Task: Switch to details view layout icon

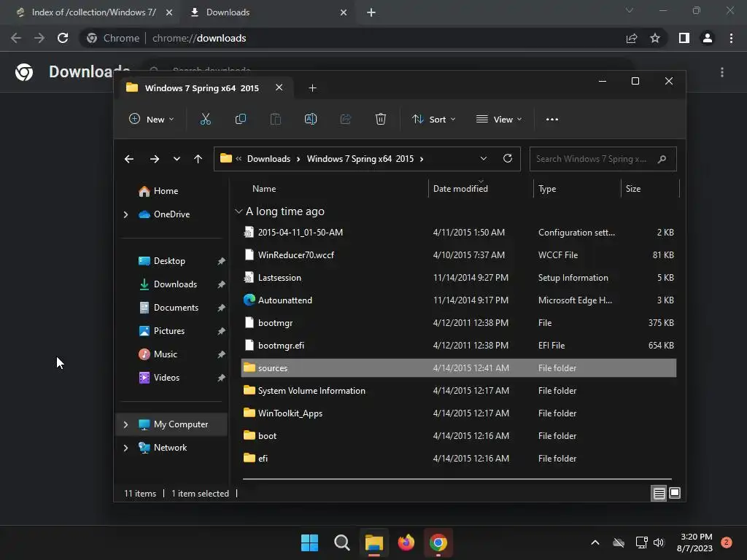Action: click(x=659, y=494)
